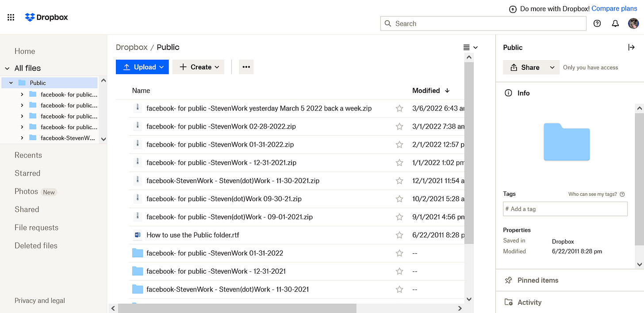The image size is (644, 313).
Task: Click the Info circle icon
Action: tap(509, 93)
